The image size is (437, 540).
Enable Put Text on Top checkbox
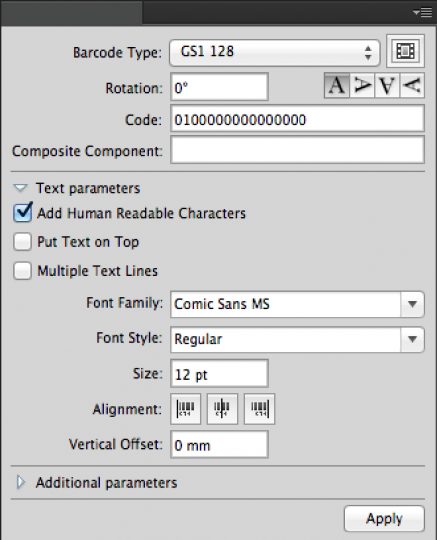(x=22, y=241)
